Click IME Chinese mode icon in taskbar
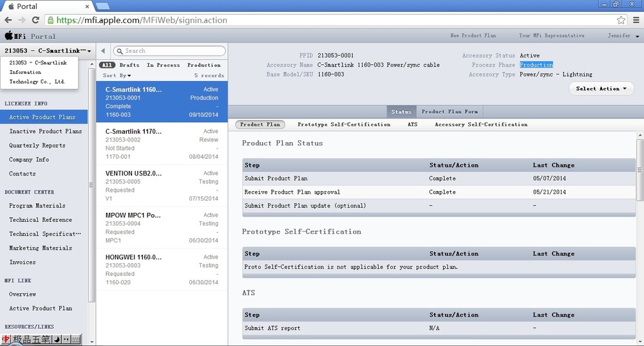 point(6,340)
